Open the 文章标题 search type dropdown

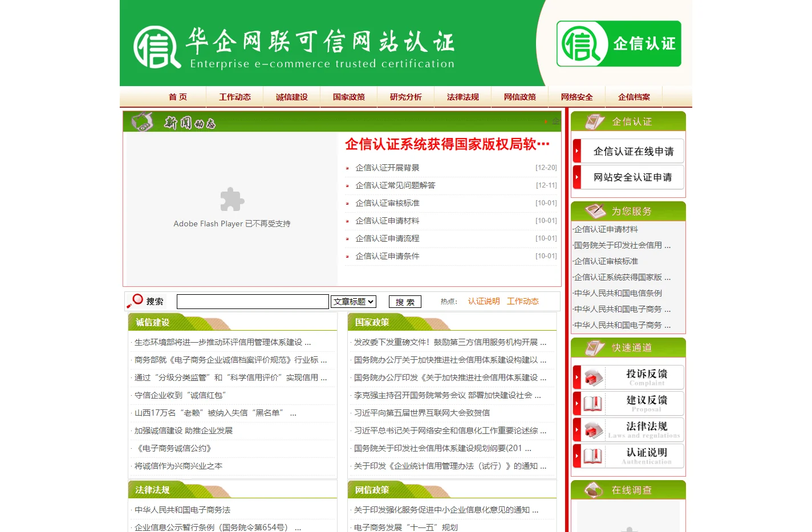[x=354, y=302]
